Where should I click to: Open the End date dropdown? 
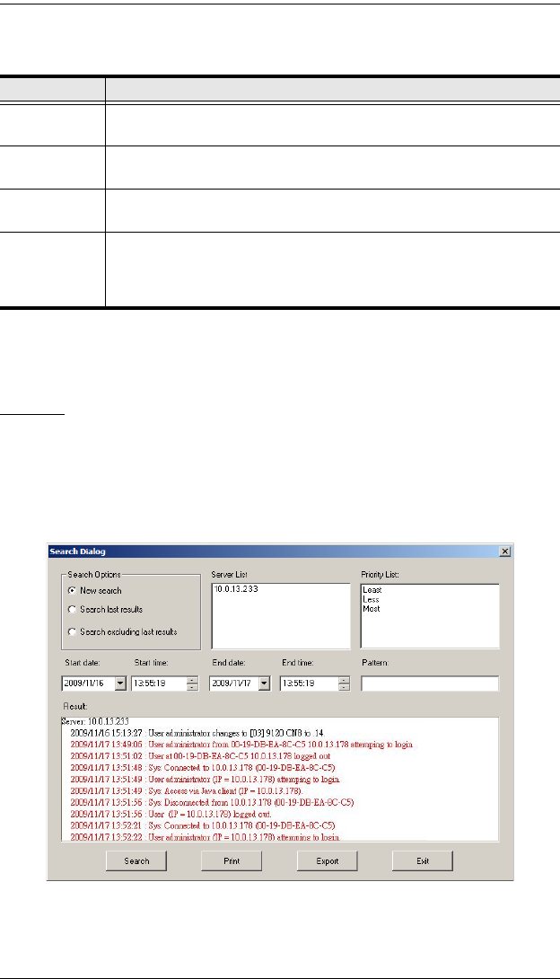(x=265, y=684)
